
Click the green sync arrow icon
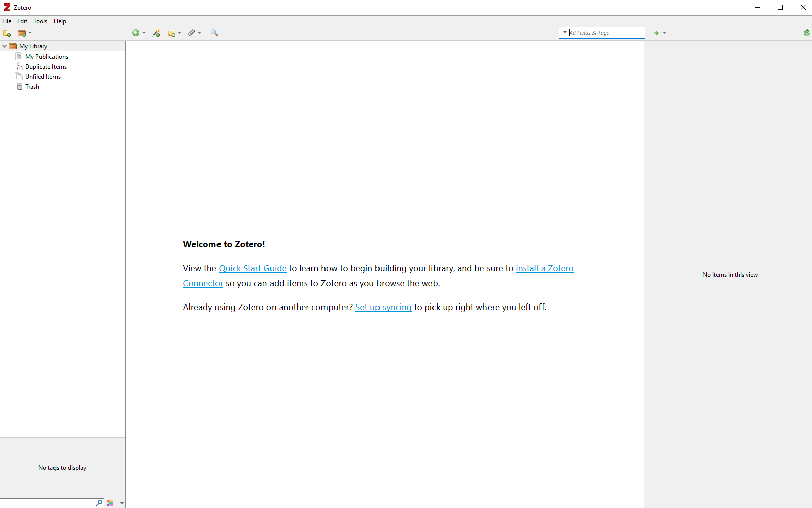point(806,33)
